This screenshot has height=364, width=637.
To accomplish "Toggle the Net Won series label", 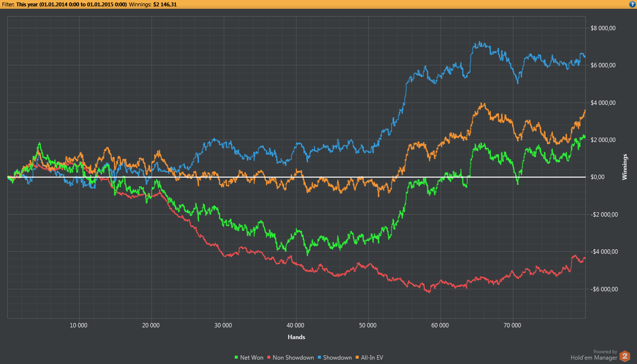I will click(x=252, y=358).
